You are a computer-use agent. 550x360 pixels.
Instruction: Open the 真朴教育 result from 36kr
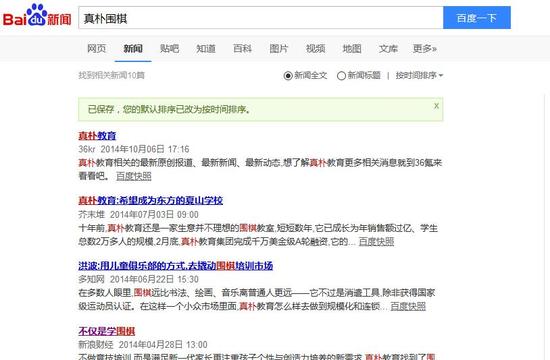(x=97, y=135)
